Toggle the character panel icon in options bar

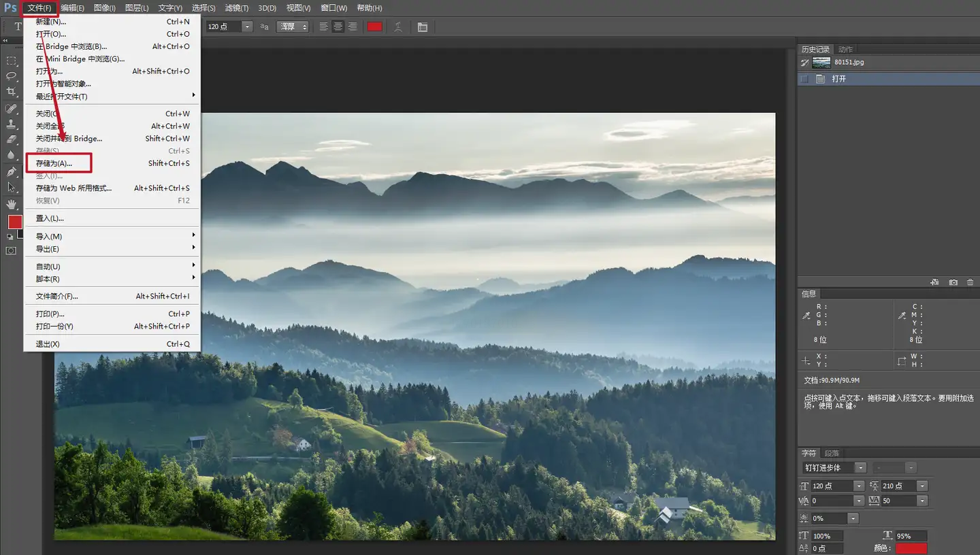coord(423,27)
